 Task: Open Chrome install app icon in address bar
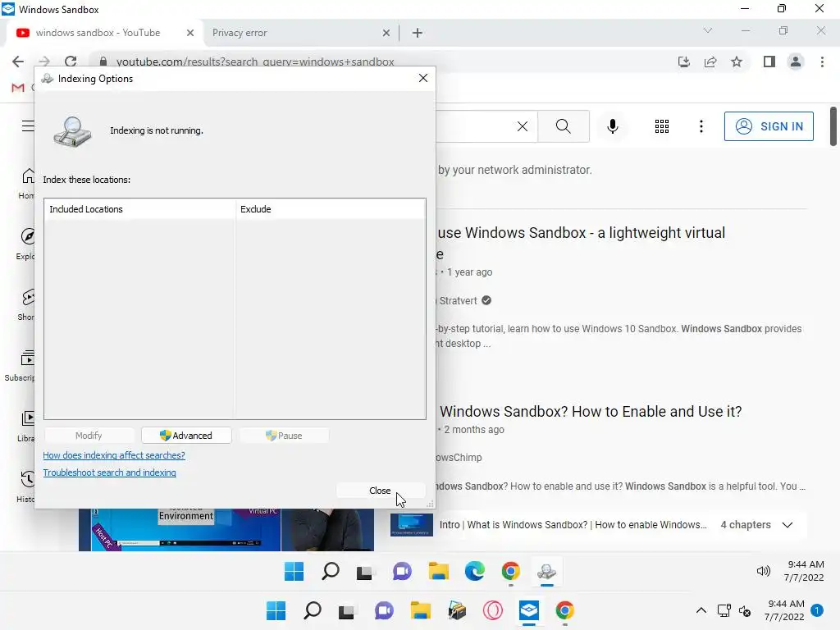pyautogui.click(x=684, y=62)
